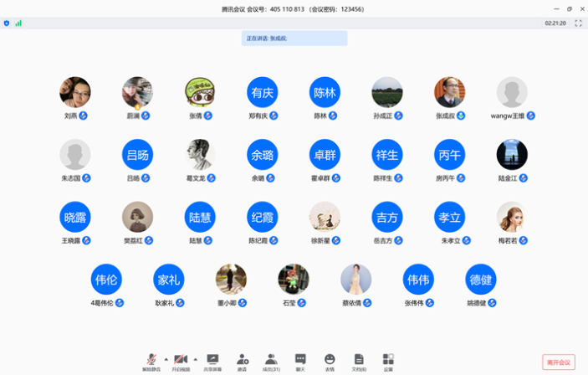Open the emoji reactions (表情) picker
The height and width of the screenshot is (375, 588).
coord(330,359)
